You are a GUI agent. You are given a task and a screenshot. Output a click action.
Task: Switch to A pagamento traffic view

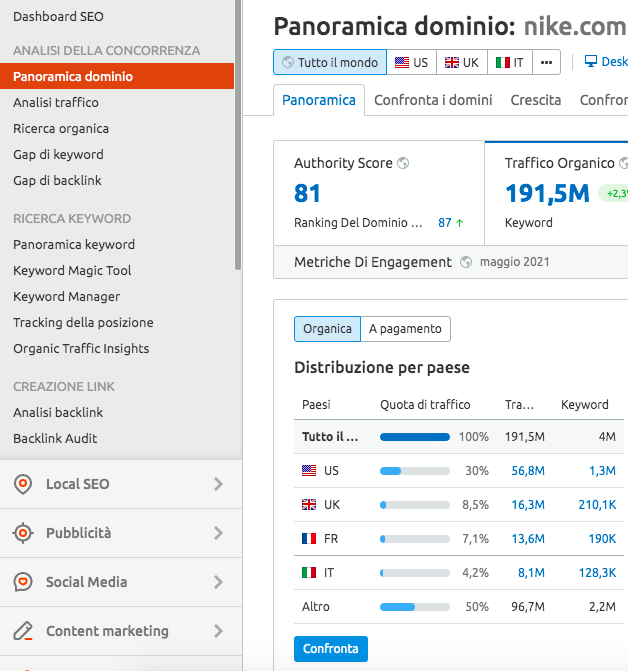(406, 329)
